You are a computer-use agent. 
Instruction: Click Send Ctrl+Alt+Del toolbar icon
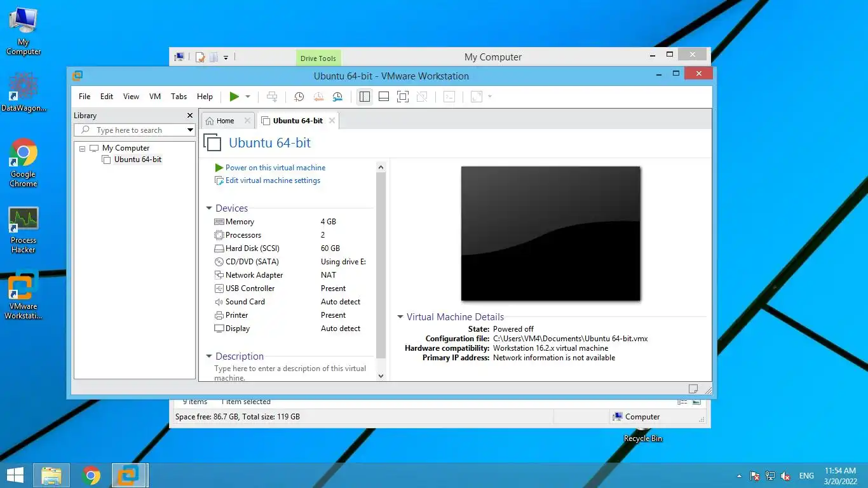click(272, 97)
